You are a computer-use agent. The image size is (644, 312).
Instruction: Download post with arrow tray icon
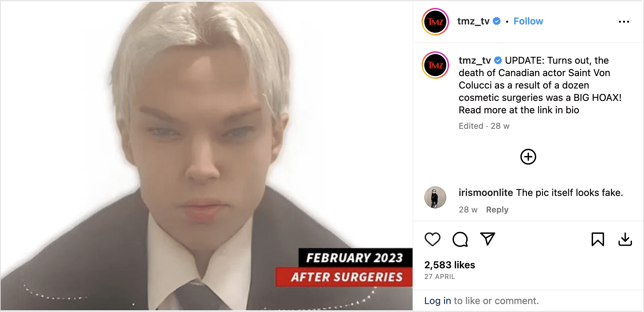[x=625, y=239]
